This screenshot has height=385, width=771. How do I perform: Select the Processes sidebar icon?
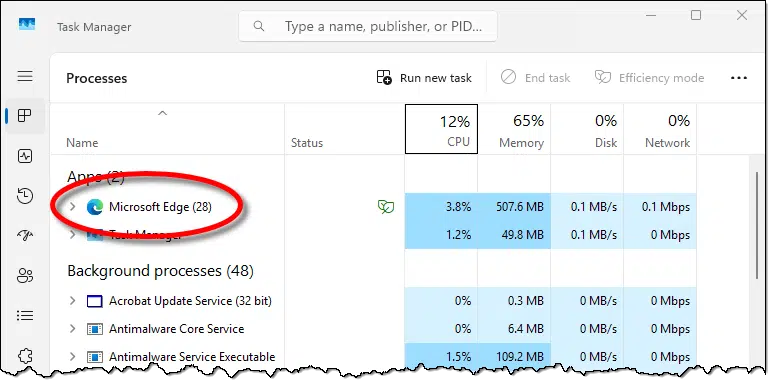[25, 116]
